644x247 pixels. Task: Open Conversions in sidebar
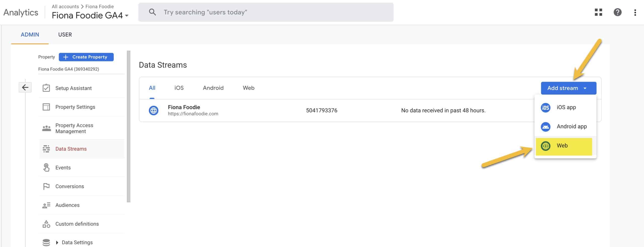pyautogui.click(x=82, y=186)
